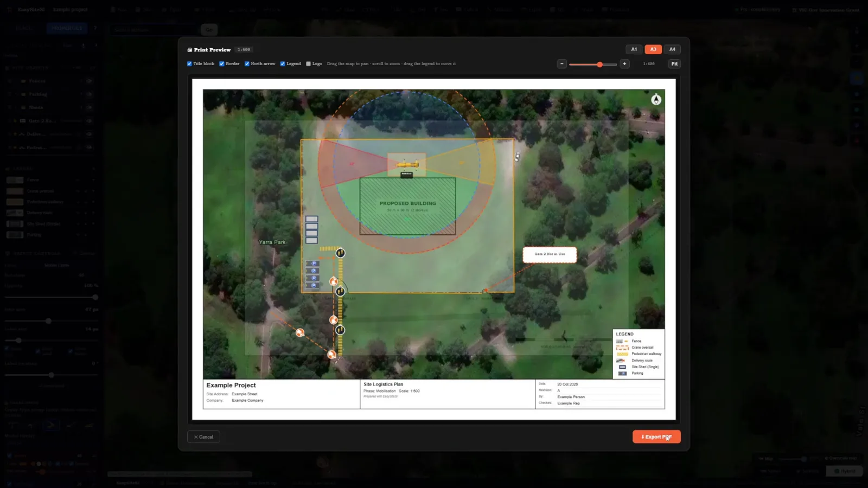Click the 1:600 scale badge beside the title
The image size is (868, 488).
[x=244, y=50]
